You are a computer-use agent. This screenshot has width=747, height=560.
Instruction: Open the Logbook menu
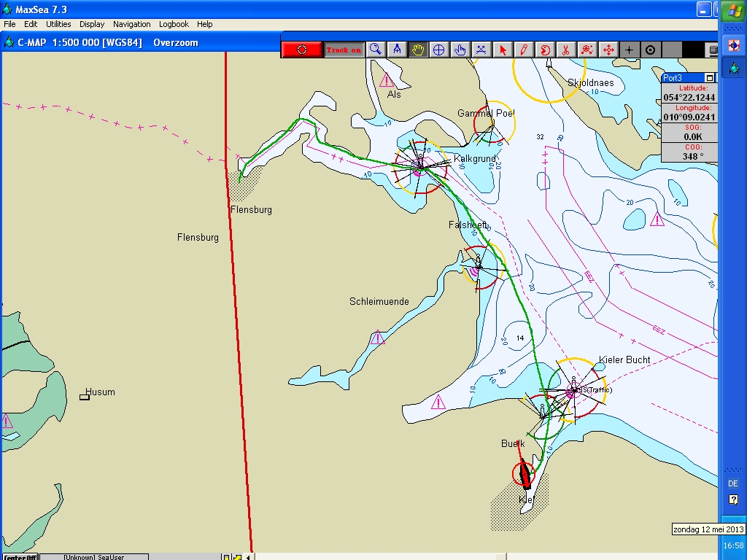pyautogui.click(x=174, y=24)
